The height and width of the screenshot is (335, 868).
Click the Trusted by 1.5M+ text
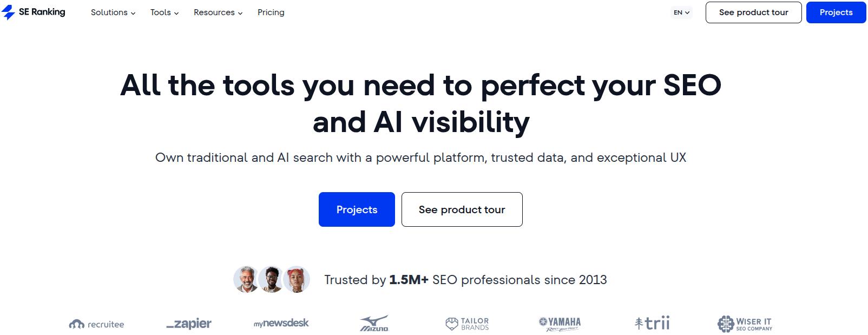[x=465, y=280]
